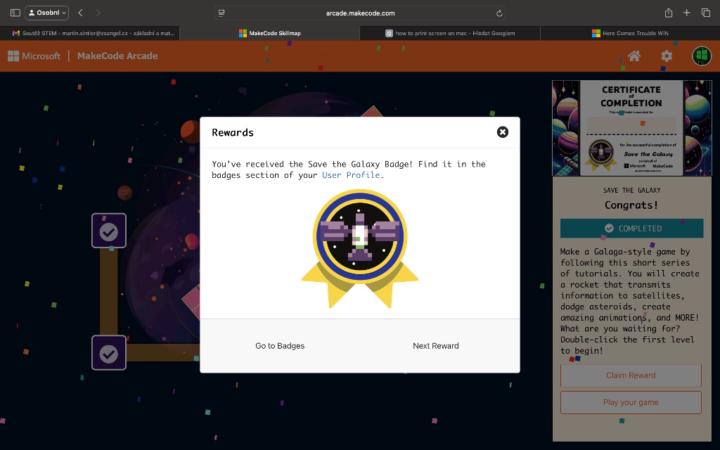The width and height of the screenshot is (720, 450).
Task: Open a new tab with plus icon
Action: 686,13
